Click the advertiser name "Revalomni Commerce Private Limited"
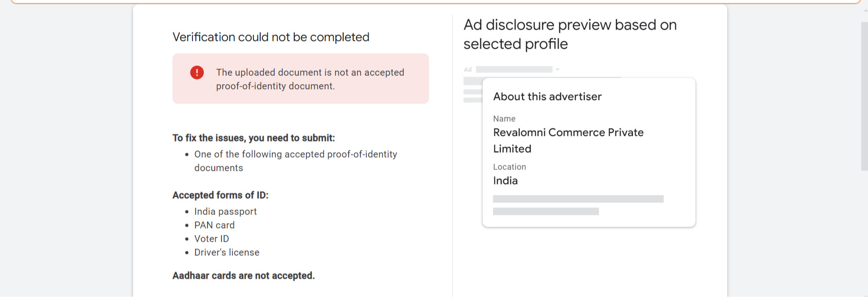Viewport: 868px width, 304px height. [568, 140]
